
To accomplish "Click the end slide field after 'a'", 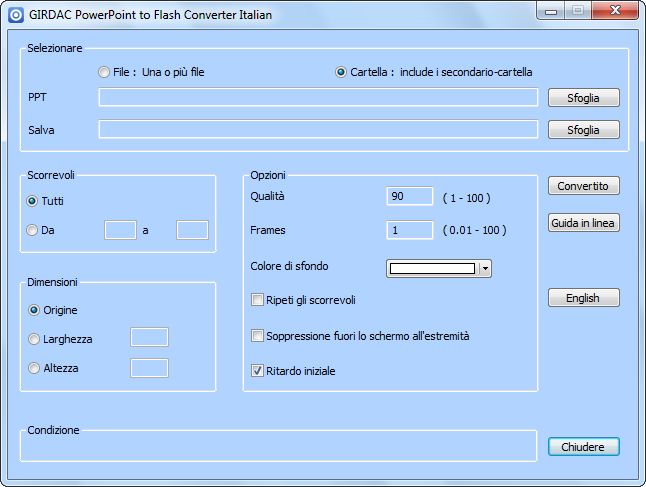I will [x=192, y=230].
